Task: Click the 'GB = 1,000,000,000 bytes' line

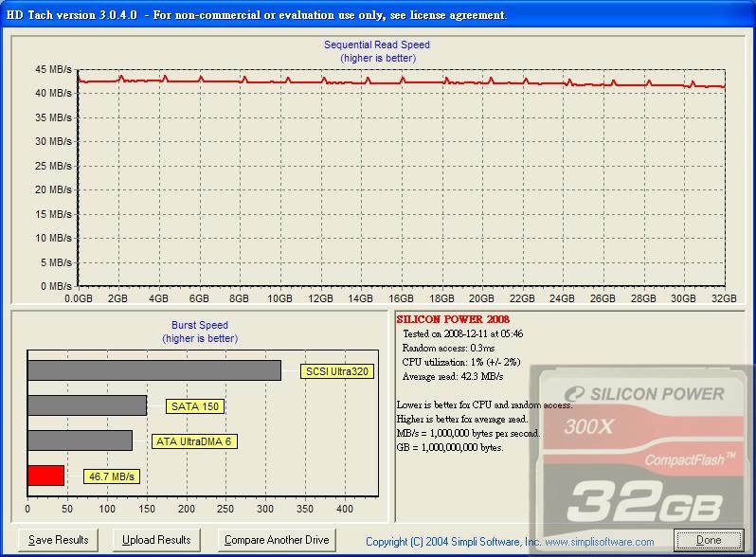Action: click(x=450, y=447)
